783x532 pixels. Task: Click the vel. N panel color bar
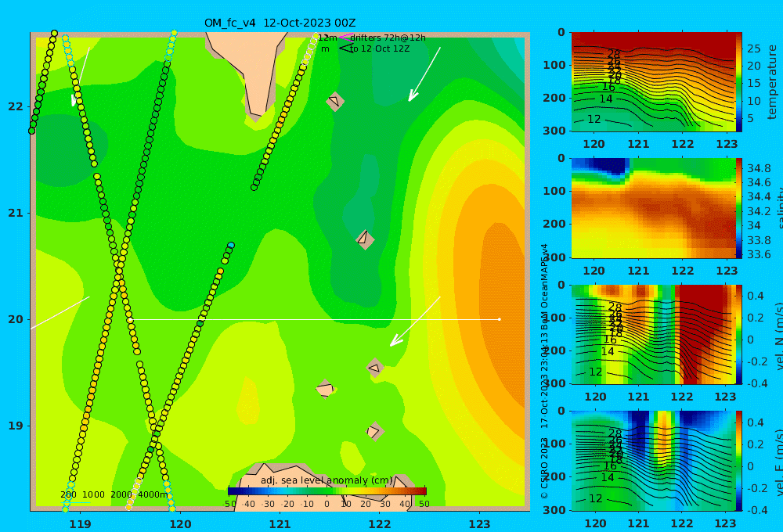click(739, 334)
